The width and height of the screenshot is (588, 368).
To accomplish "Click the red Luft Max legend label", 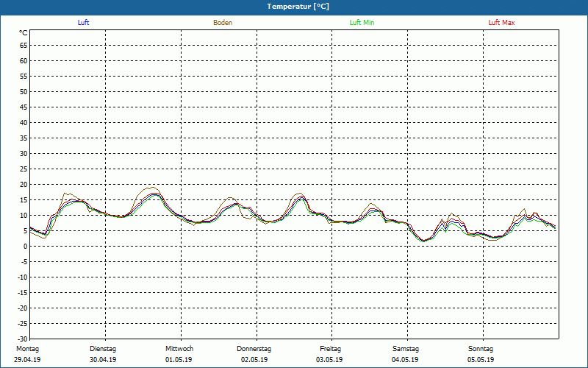I will point(501,23).
